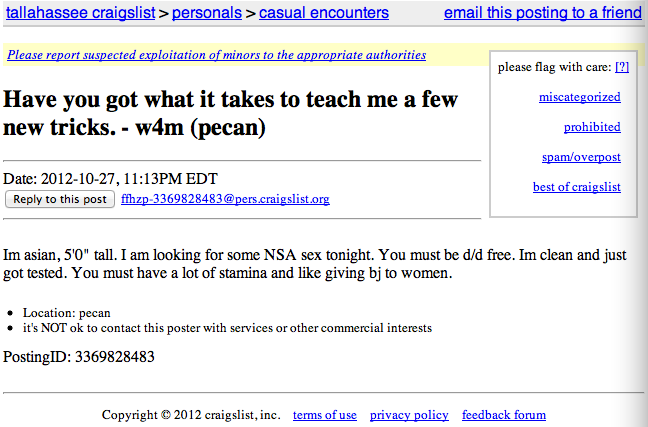Go to the personals breadcrumb
Viewport: 648px width, 427px height.
(x=207, y=13)
